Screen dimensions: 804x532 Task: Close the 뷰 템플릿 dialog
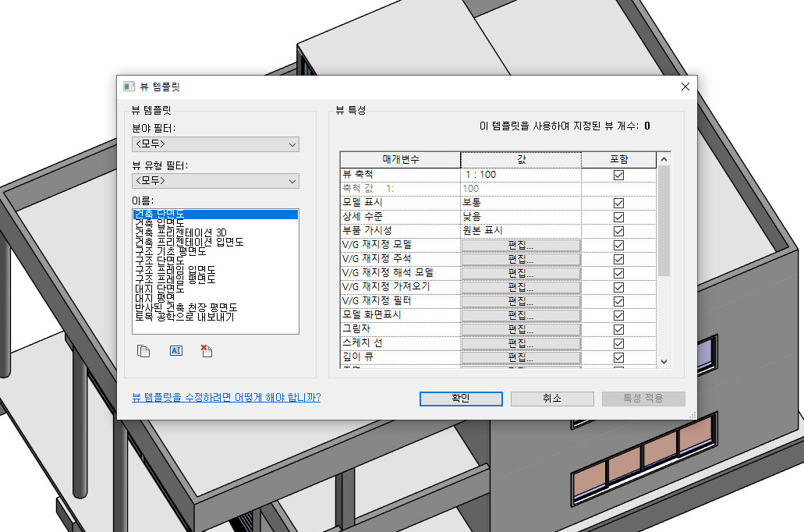coord(685,87)
